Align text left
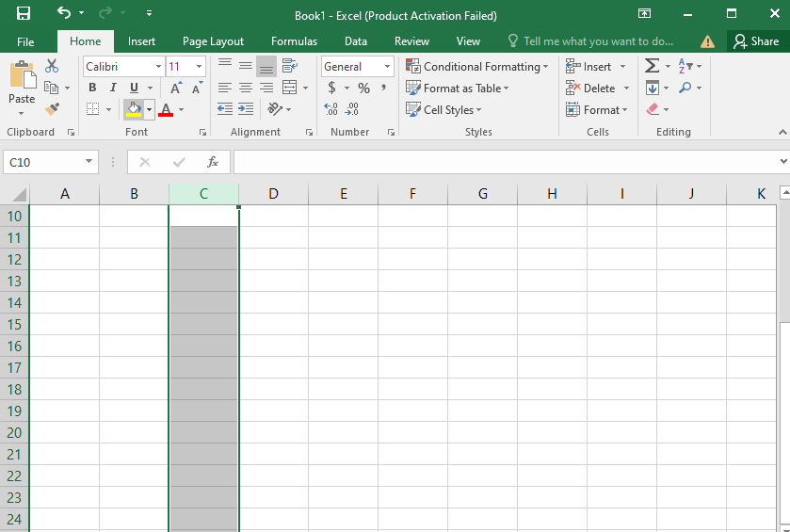790x532 pixels. click(225, 88)
